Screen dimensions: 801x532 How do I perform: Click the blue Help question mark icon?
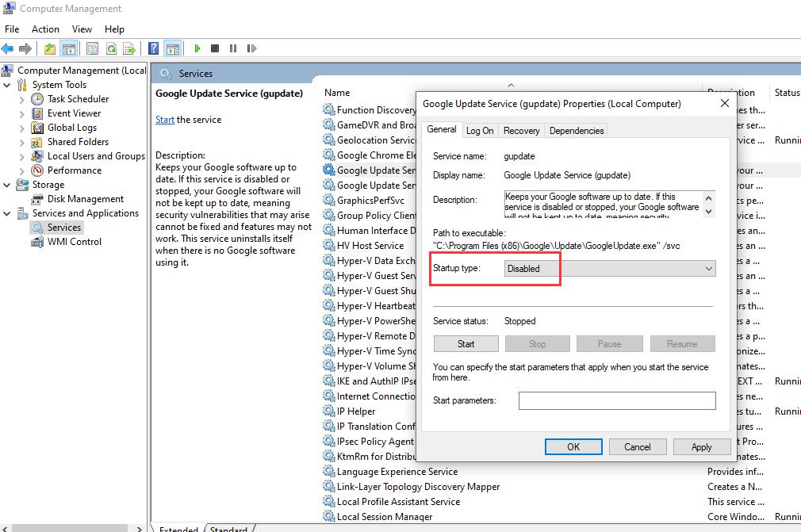(153, 48)
